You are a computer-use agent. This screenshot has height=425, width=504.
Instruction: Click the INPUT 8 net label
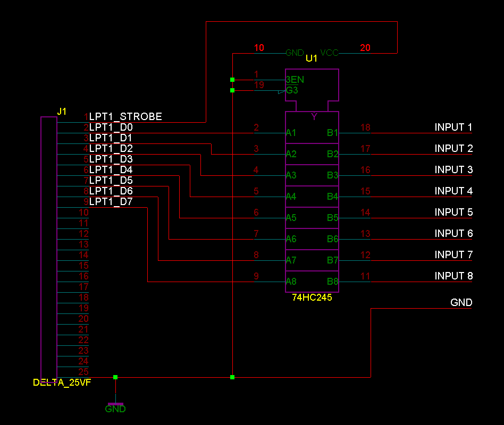pos(453,276)
